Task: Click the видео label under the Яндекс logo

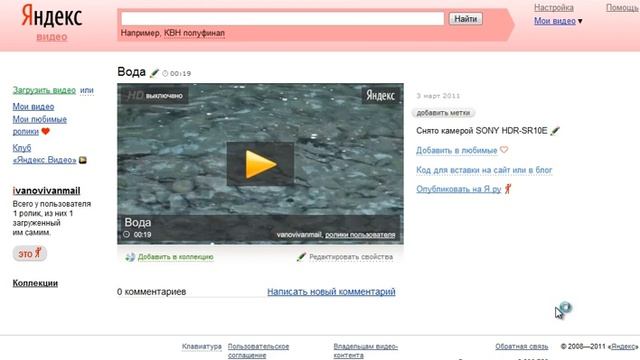Action: tap(52, 37)
